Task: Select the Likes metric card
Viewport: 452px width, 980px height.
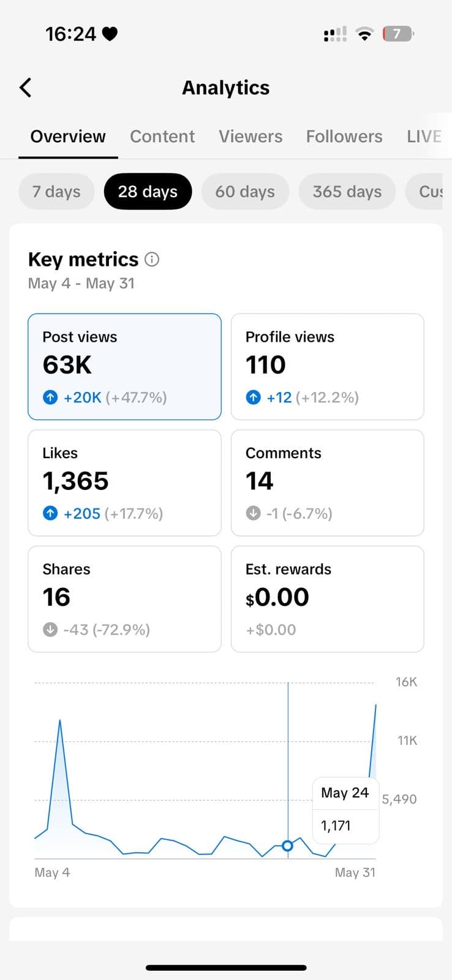Action: coord(124,483)
